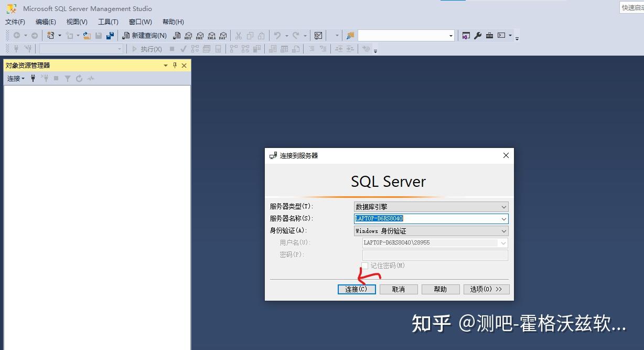Connect Object Explorer to a server

pyautogui.click(x=34, y=78)
